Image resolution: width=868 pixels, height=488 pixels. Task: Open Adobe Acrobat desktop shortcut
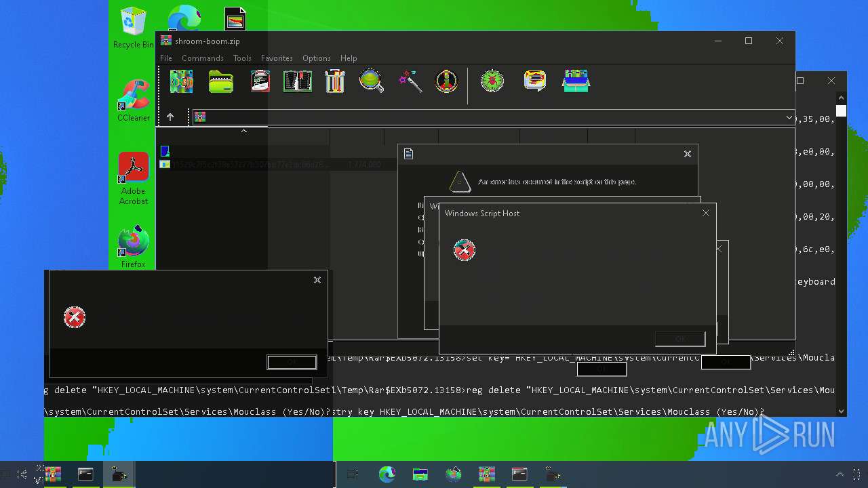tap(134, 179)
